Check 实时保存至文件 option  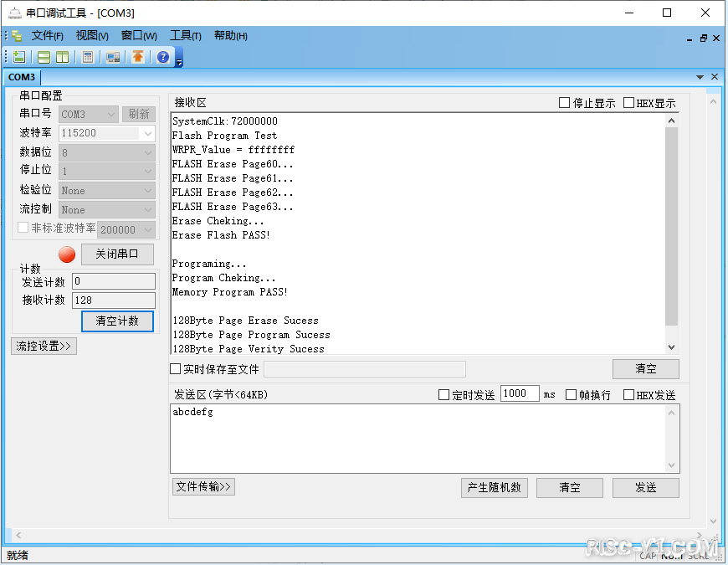tap(175, 369)
